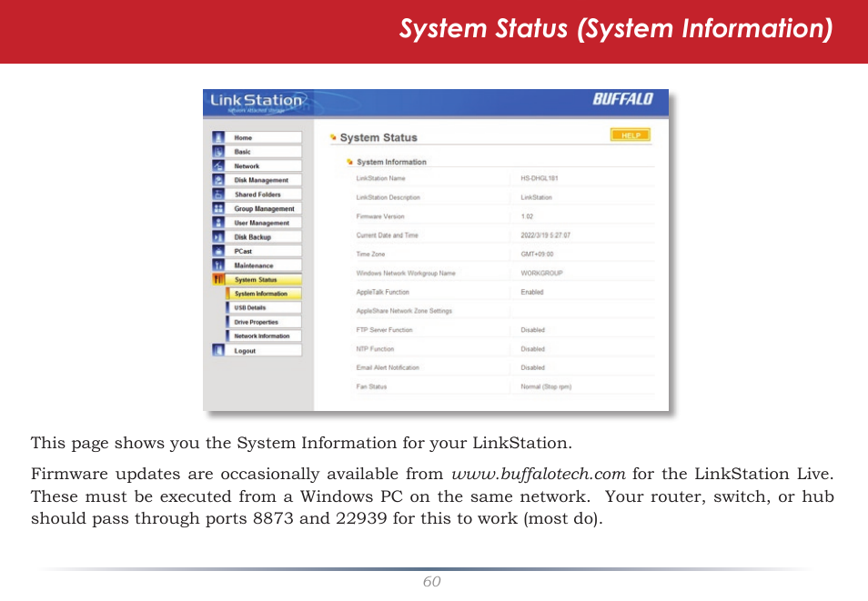Click the AppleTalk Function label
This screenshot has width=868, height=601.
[x=382, y=292]
